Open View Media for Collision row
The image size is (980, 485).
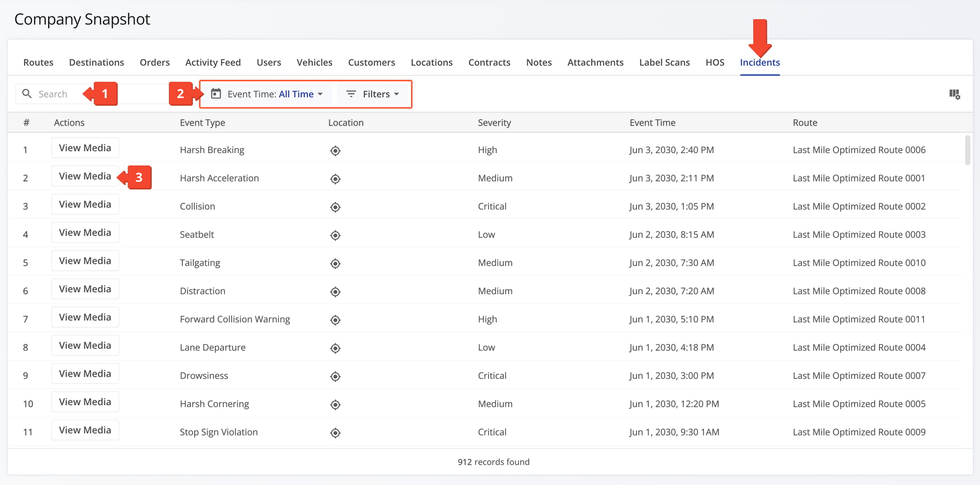(x=85, y=204)
